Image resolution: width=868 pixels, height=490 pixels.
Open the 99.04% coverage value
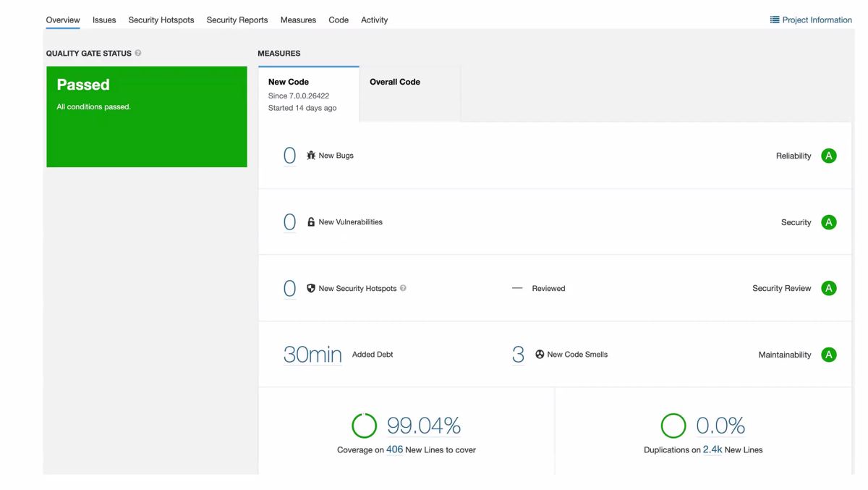tap(424, 426)
